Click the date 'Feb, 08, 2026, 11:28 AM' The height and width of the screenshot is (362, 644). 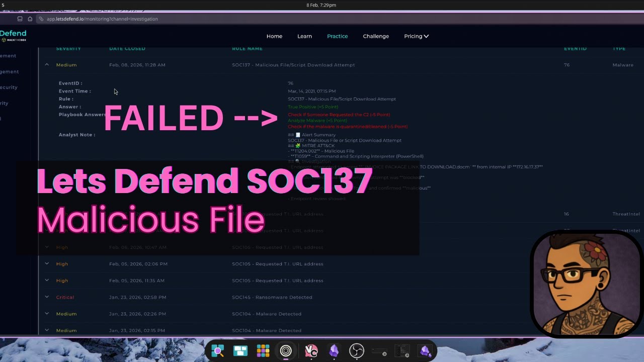(137, 65)
